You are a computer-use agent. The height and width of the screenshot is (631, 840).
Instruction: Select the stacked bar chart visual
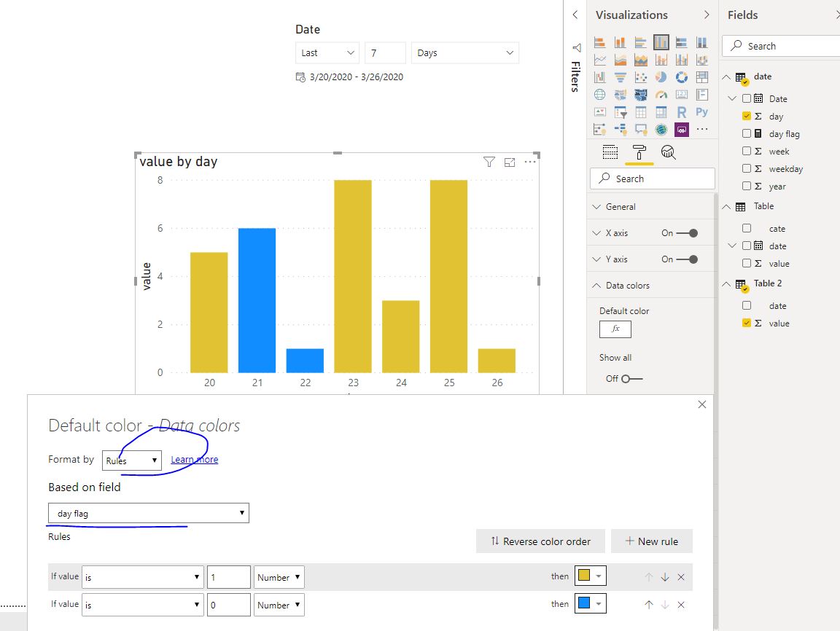[x=600, y=42]
